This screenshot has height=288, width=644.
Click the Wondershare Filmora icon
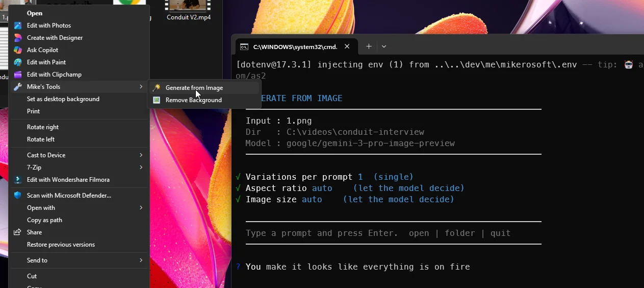click(x=18, y=180)
